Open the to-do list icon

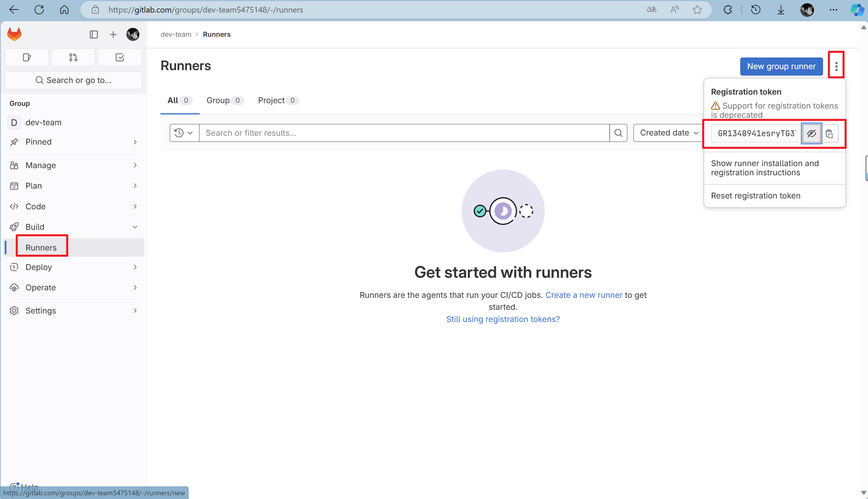pos(120,57)
